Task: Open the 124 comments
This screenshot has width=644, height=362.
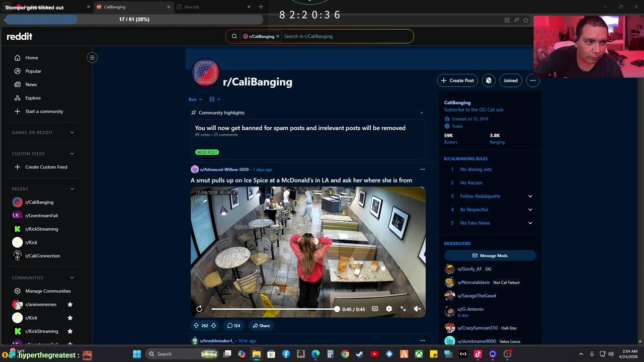Action: coord(233,326)
